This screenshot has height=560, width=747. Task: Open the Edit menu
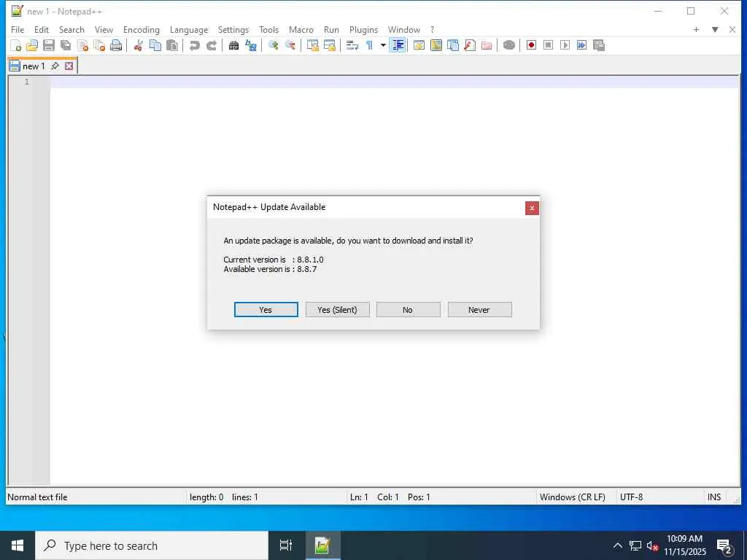point(42,29)
